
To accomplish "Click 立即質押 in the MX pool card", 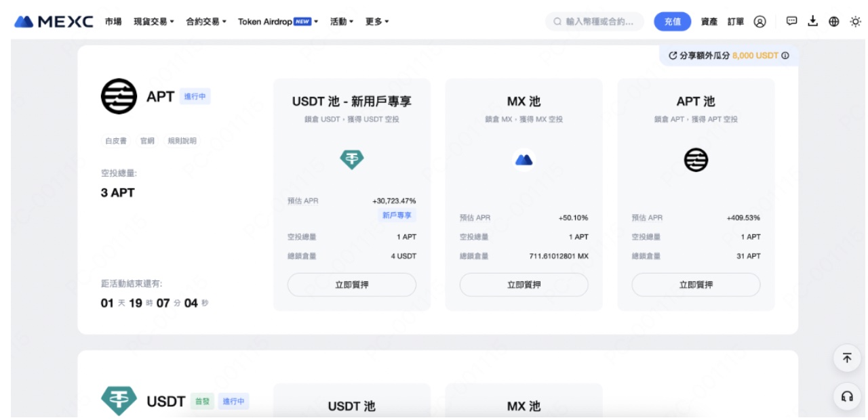I will click(524, 285).
